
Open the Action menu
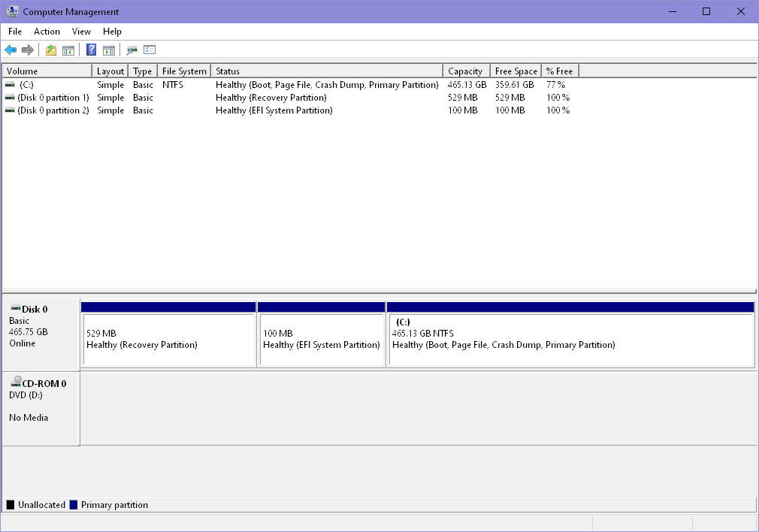pyautogui.click(x=47, y=32)
